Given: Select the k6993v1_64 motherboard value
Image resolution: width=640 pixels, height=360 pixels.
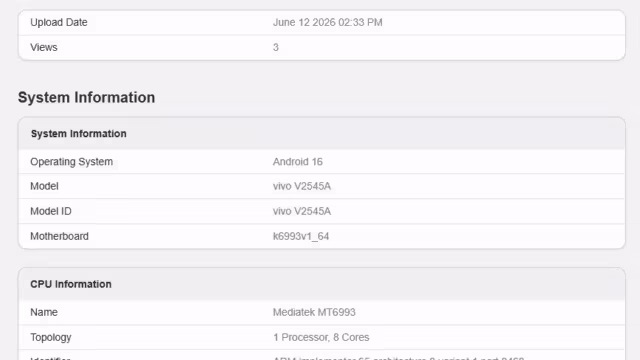Looking at the screenshot, I should pos(301,236).
